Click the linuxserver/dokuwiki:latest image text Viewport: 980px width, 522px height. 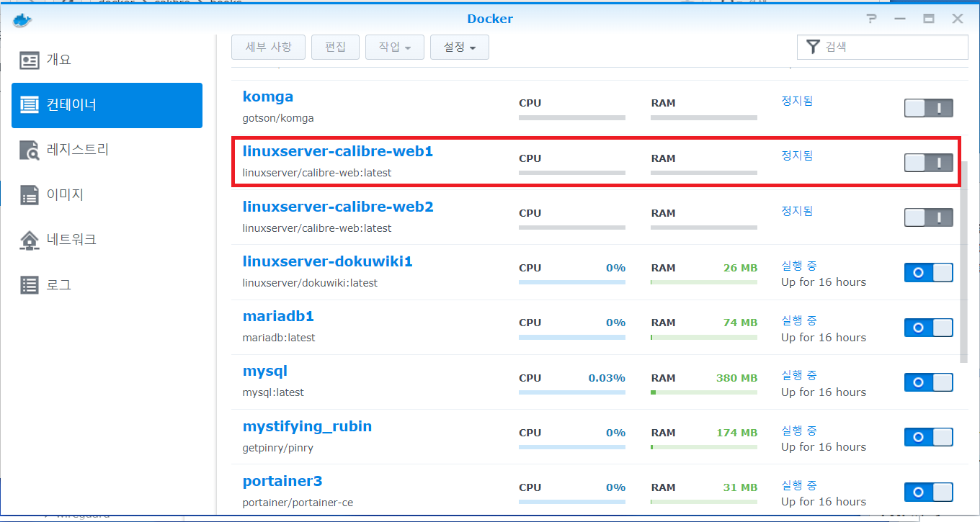tap(310, 283)
